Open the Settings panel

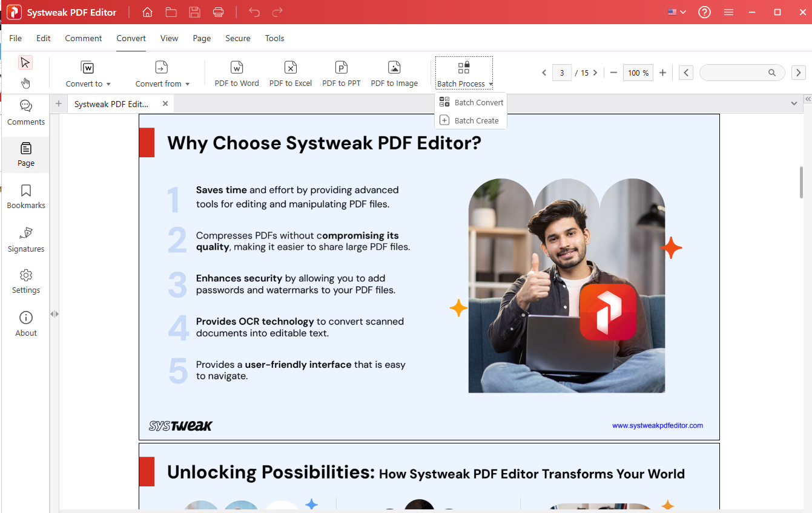click(25, 281)
